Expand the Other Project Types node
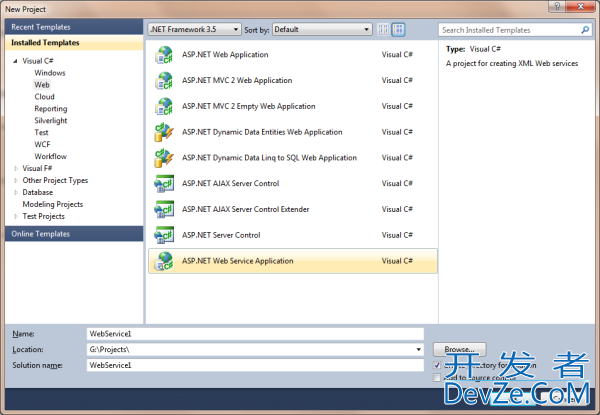This screenshot has height=415, width=600. 15,181
